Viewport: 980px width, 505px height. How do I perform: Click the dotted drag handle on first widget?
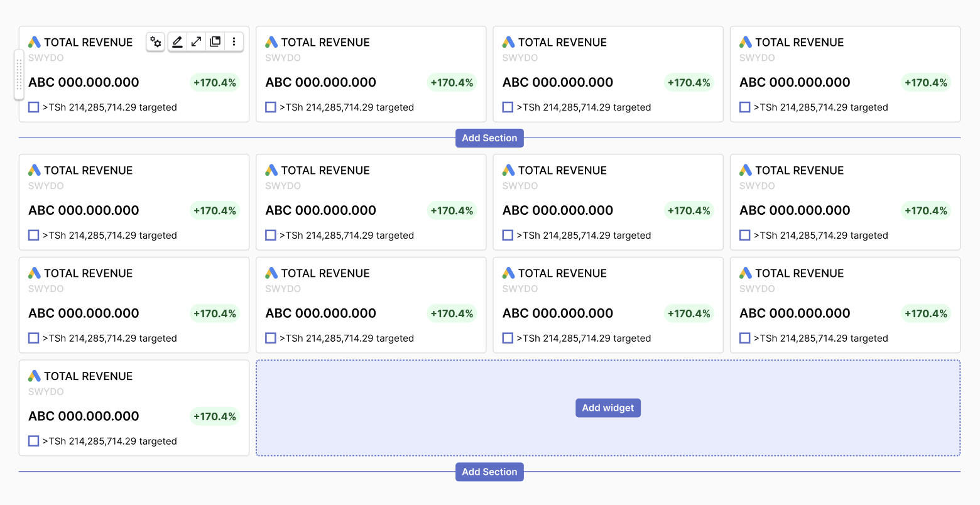pyautogui.click(x=19, y=75)
